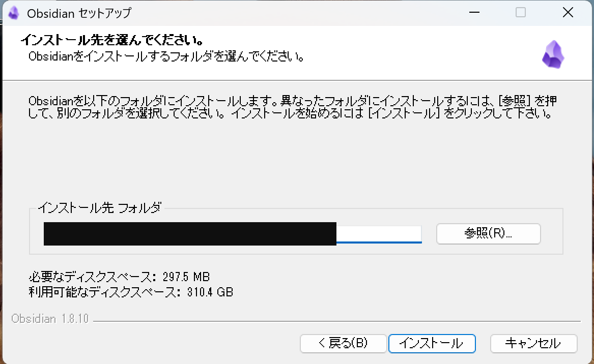Click the 利用可能なディスクスペース: 310.4 GB text

point(131,292)
